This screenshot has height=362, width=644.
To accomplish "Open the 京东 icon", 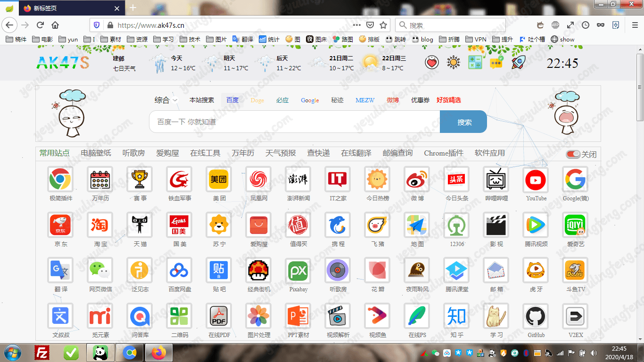I will pyautogui.click(x=61, y=225).
